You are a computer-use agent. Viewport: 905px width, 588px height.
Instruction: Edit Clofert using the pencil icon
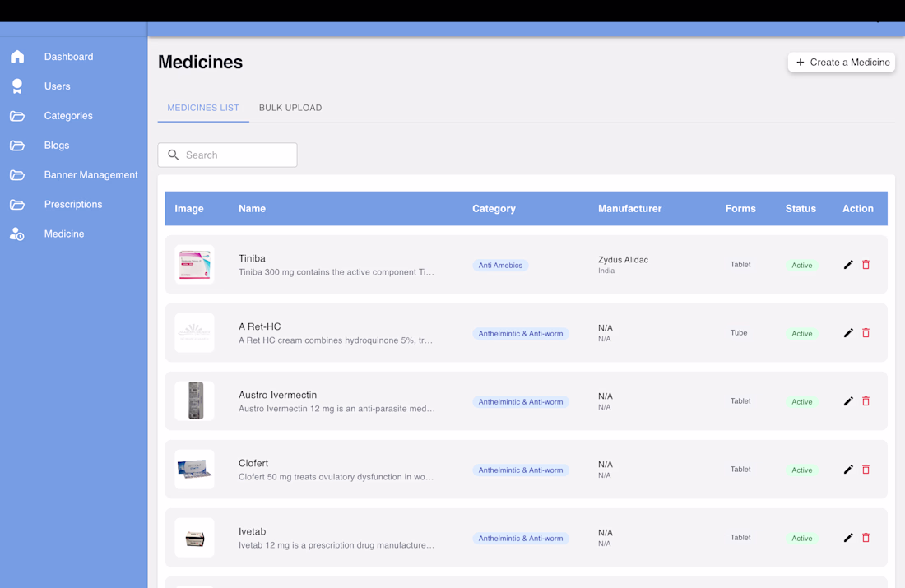click(848, 470)
